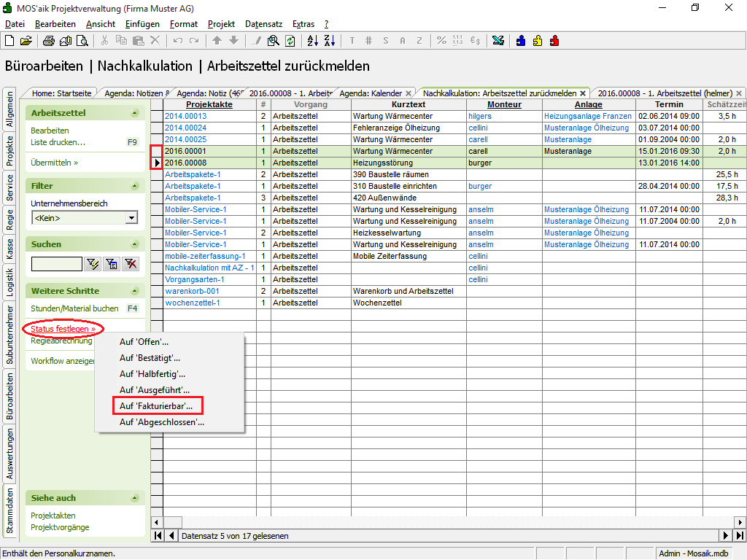The image size is (747, 560).
Task: Apply the quick filter lightning icon
Action: (93, 264)
